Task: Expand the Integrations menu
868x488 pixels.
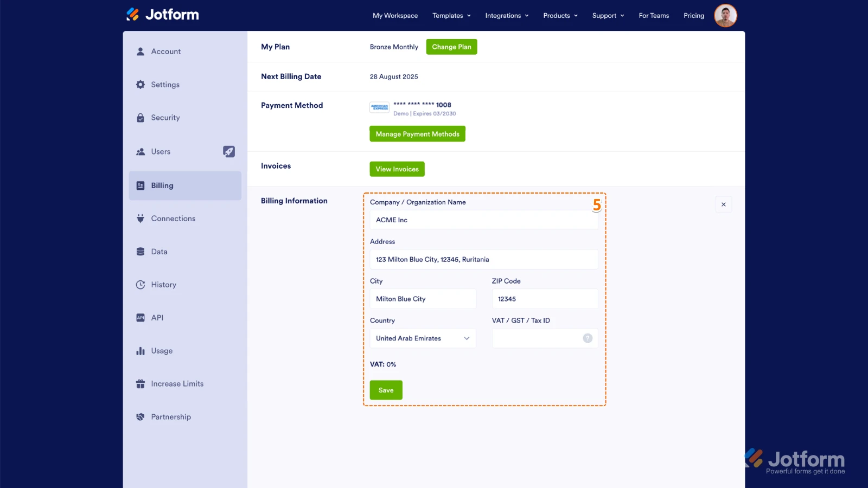Action: [506, 16]
